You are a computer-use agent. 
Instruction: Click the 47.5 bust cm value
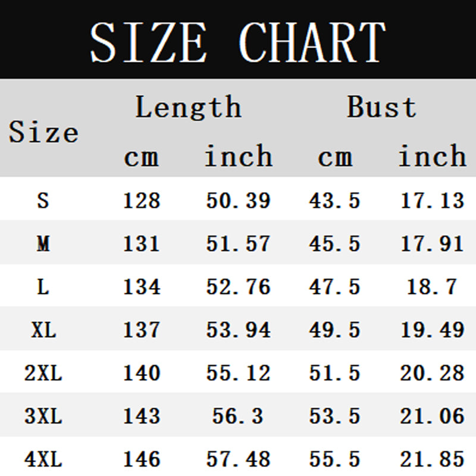(334, 287)
